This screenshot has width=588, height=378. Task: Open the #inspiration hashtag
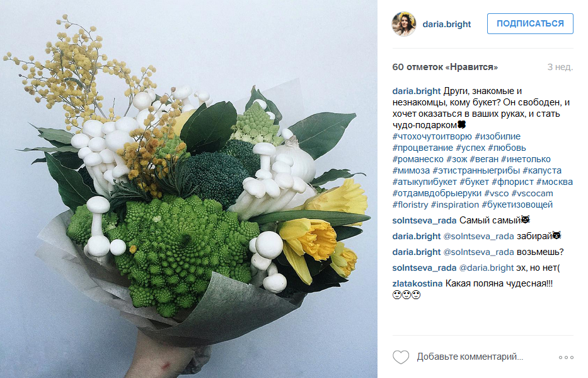pos(455,204)
